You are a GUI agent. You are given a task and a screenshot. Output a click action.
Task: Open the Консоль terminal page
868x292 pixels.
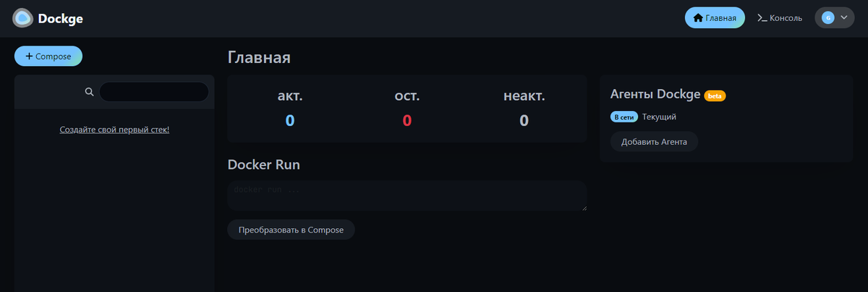(x=780, y=18)
